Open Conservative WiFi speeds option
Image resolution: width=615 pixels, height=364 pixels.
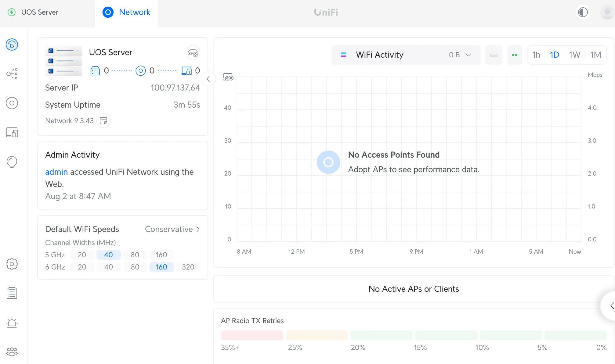[172, 229]
